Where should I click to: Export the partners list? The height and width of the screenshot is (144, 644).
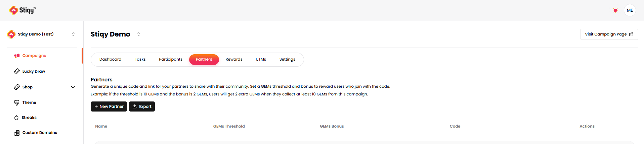tap(142, 106)
